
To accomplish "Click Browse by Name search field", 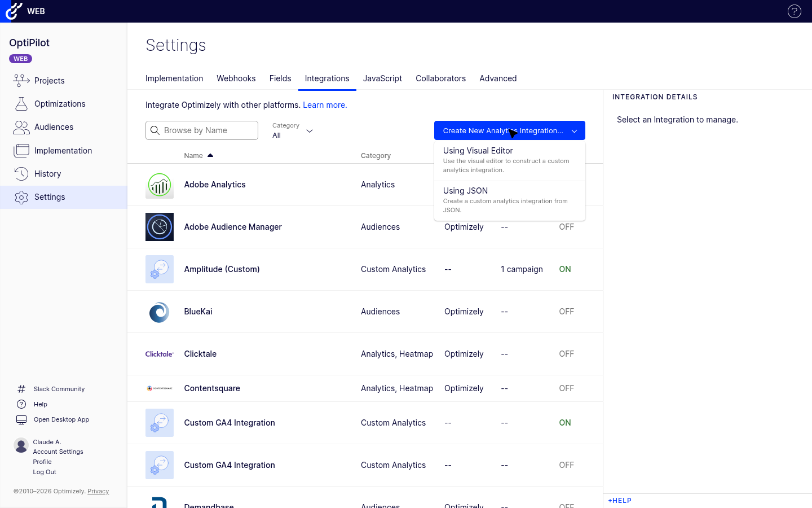I will pyautogui.click(x=202, y=130).
